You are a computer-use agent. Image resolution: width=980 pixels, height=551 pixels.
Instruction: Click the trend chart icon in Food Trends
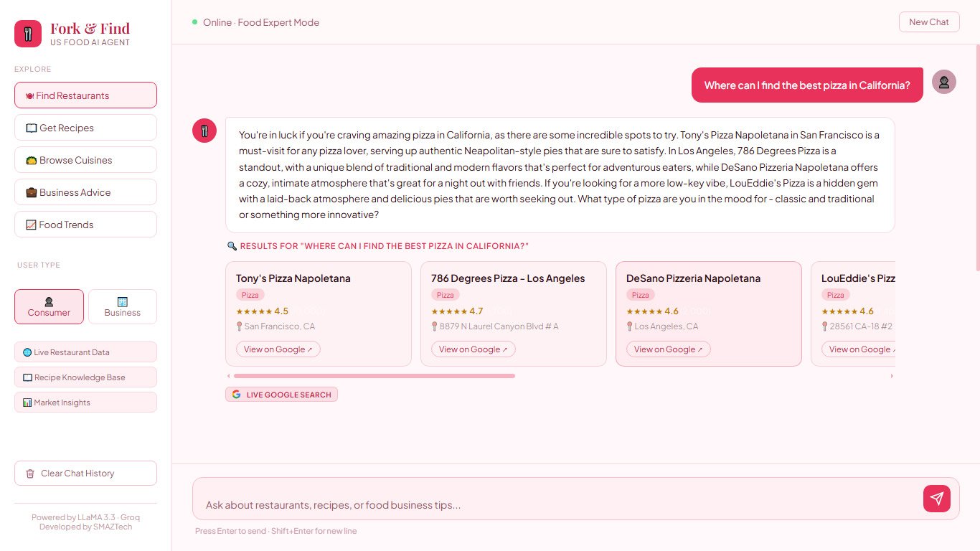tap(31, 225)
